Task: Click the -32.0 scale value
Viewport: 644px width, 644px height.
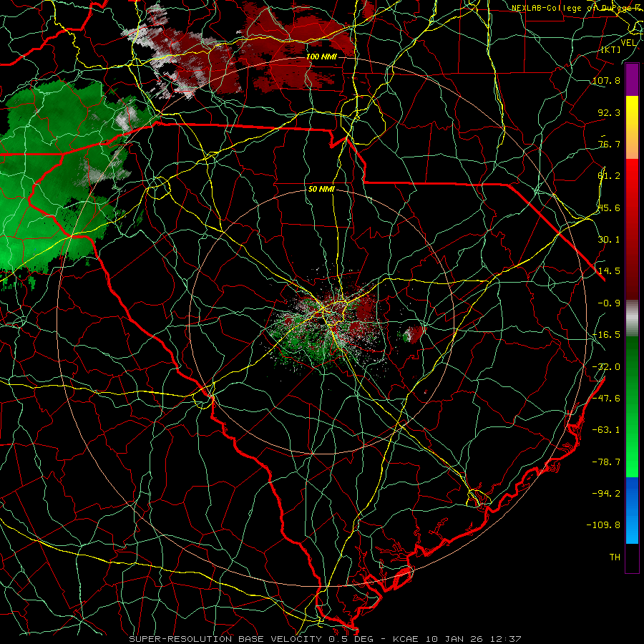Action: (x=606, y=367)
